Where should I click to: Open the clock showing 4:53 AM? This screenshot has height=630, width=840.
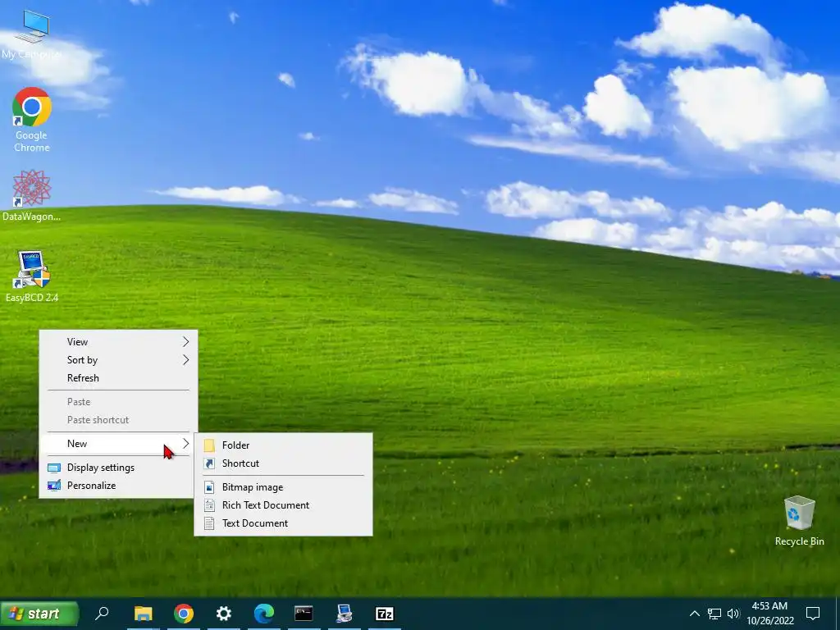click(x=769, y=606)
